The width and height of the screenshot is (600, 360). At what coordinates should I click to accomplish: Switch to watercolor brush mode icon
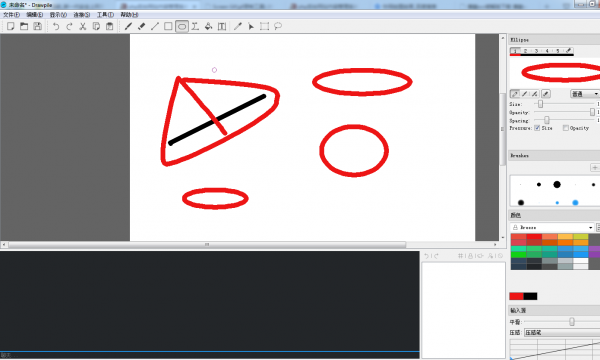(534, 94)
